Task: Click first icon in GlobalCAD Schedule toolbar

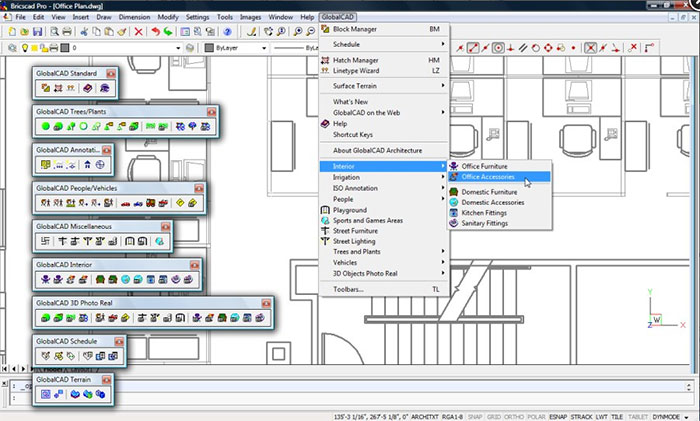Action: click(46, 356)
